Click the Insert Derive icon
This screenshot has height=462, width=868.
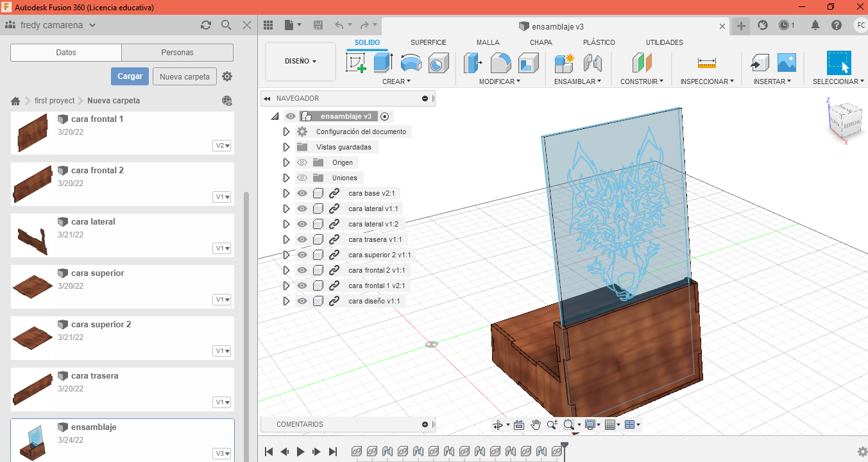759,63
